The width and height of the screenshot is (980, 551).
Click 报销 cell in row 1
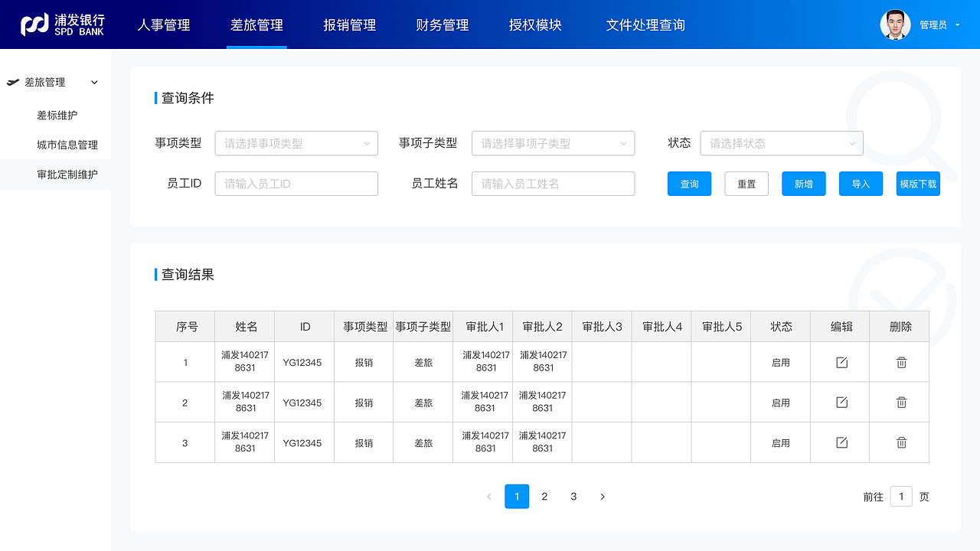(364, 362)
